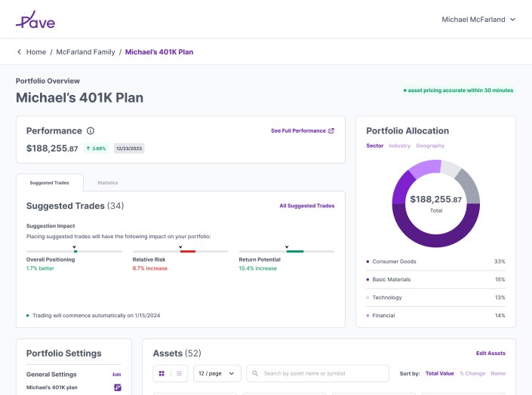Screen dimensions: 532x395
Task: Click the Michael McFarland account name
Action: 473,20
